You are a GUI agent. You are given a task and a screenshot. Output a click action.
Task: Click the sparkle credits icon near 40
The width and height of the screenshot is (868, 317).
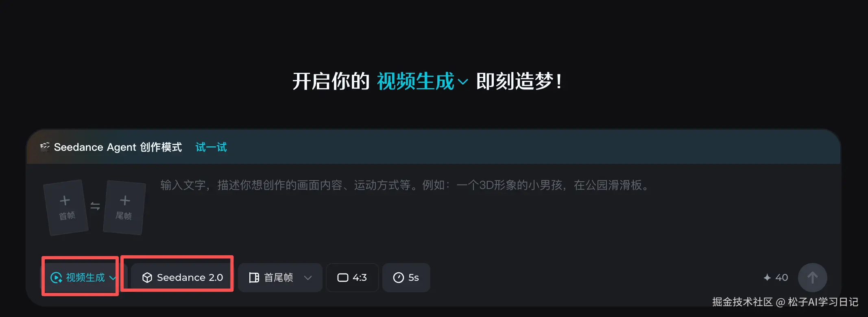767,278
